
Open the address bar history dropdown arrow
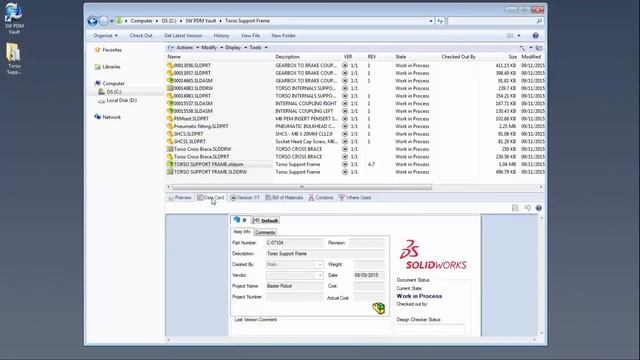[431, 21]
